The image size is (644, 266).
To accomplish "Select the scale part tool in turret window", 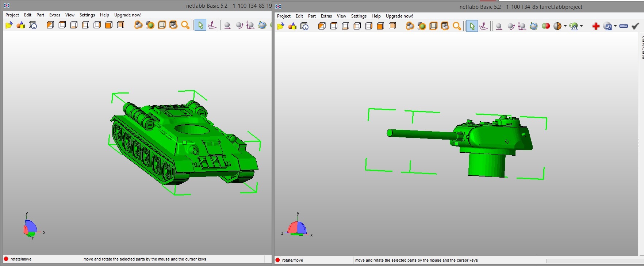I will point(522,26).
